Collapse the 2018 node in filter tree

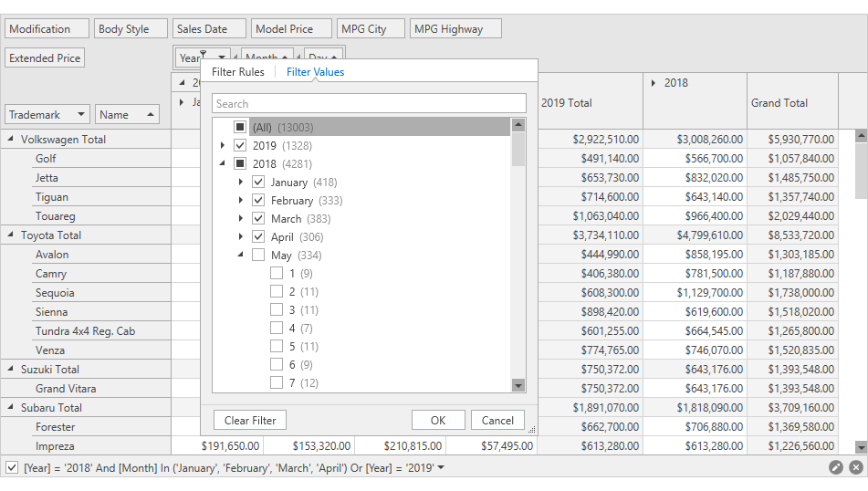click(223, 163)
